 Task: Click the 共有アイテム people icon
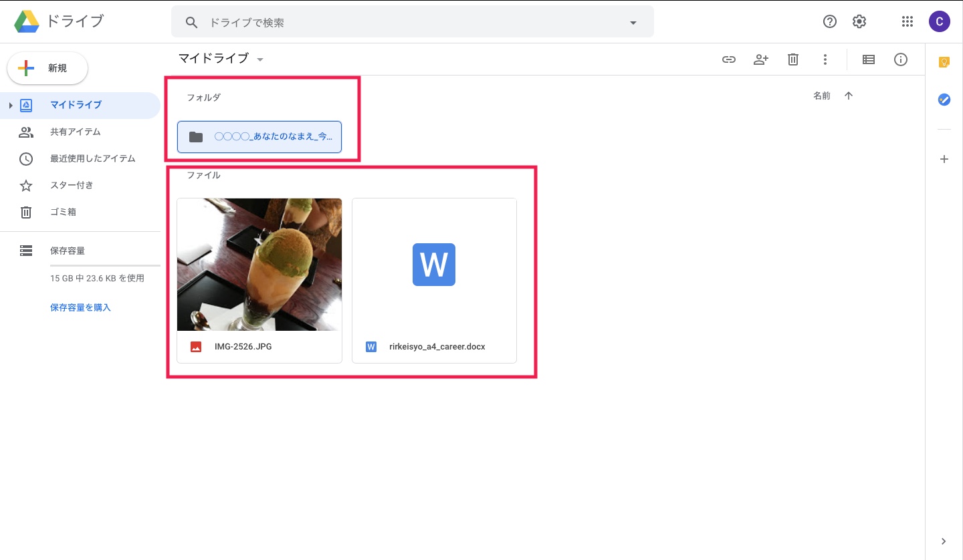point(26,132)
